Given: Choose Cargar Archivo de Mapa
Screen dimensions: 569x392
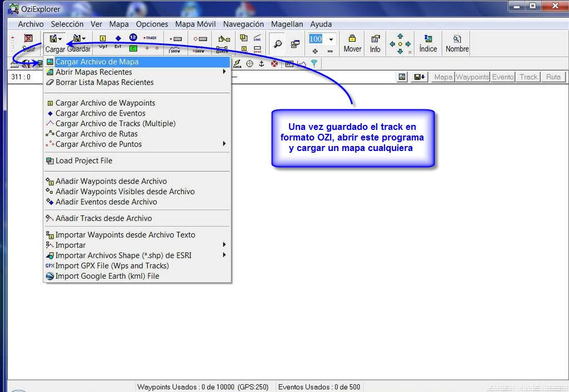Looking at the screenshot, I should click(137, 62).
